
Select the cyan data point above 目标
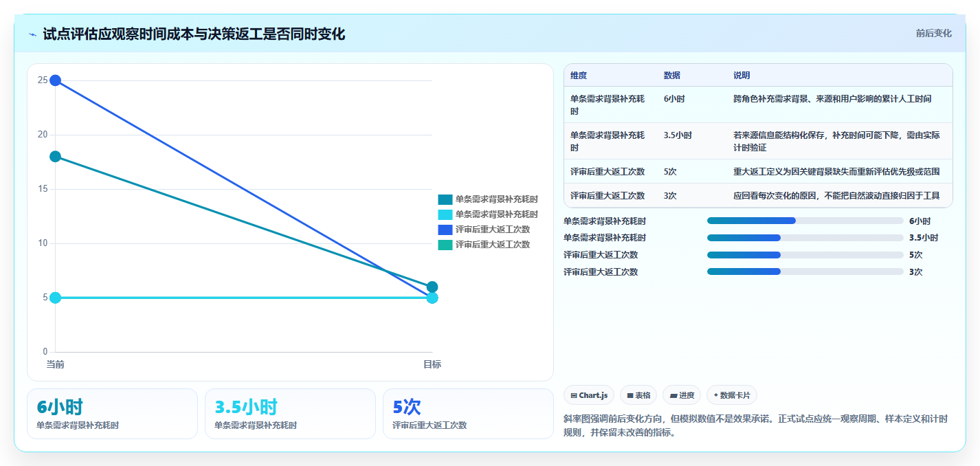(x=432, y=298)
